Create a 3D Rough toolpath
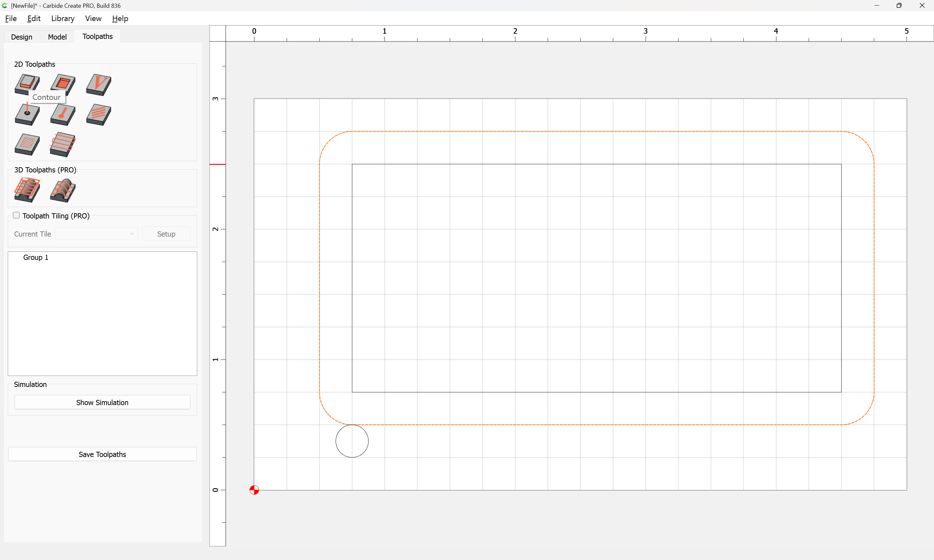The height and width of the screenshot is (560, 934). tap(27, 190)
